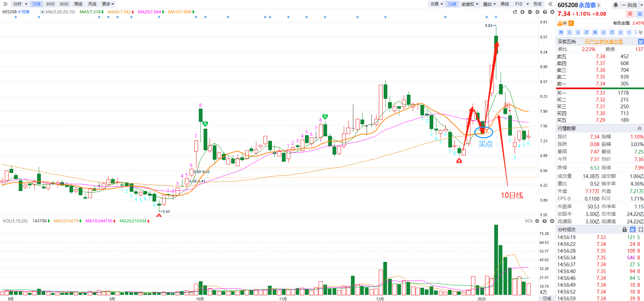This screenshot has width=644, height=301.
Task: Zoom out the K-line chart with minus icon
Action: coord(530,12)
